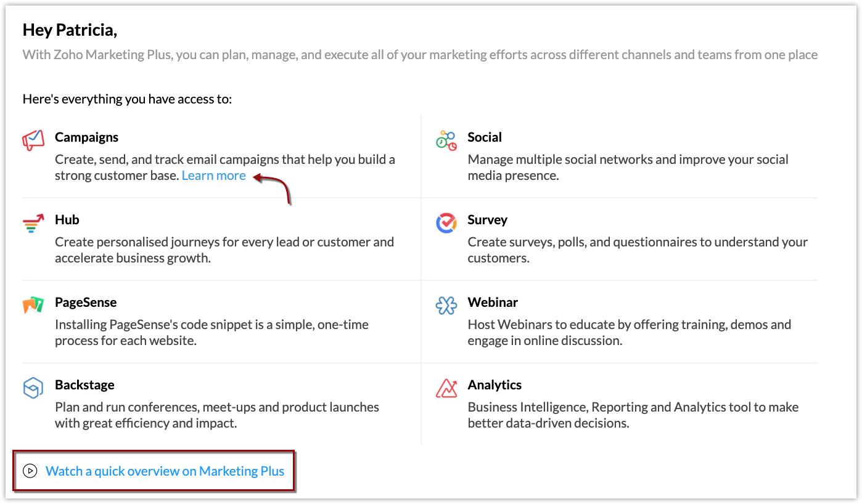Click the Webinar icon
862x504 pixels.
point(446,305)
